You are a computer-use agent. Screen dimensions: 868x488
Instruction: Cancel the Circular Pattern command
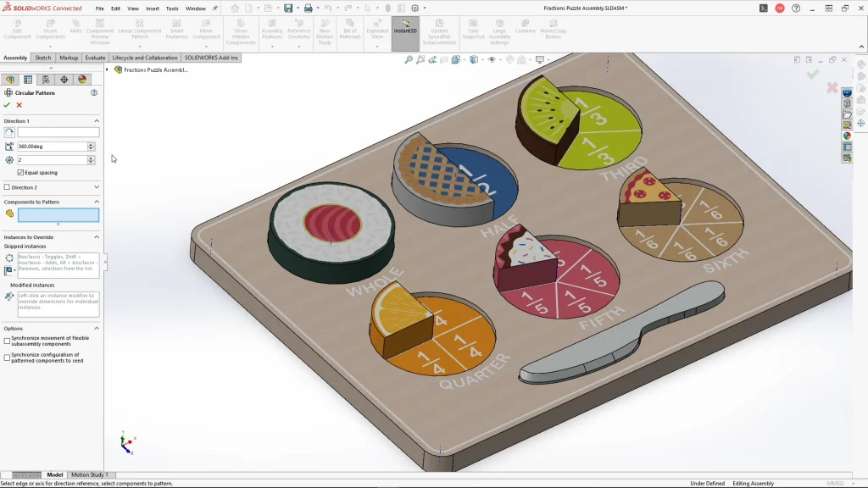click(18, 105)
